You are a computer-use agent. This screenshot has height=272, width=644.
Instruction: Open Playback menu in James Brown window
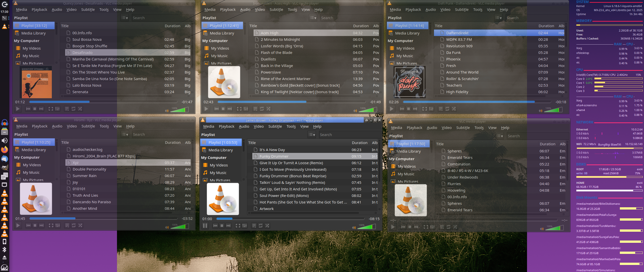(226, 126)
